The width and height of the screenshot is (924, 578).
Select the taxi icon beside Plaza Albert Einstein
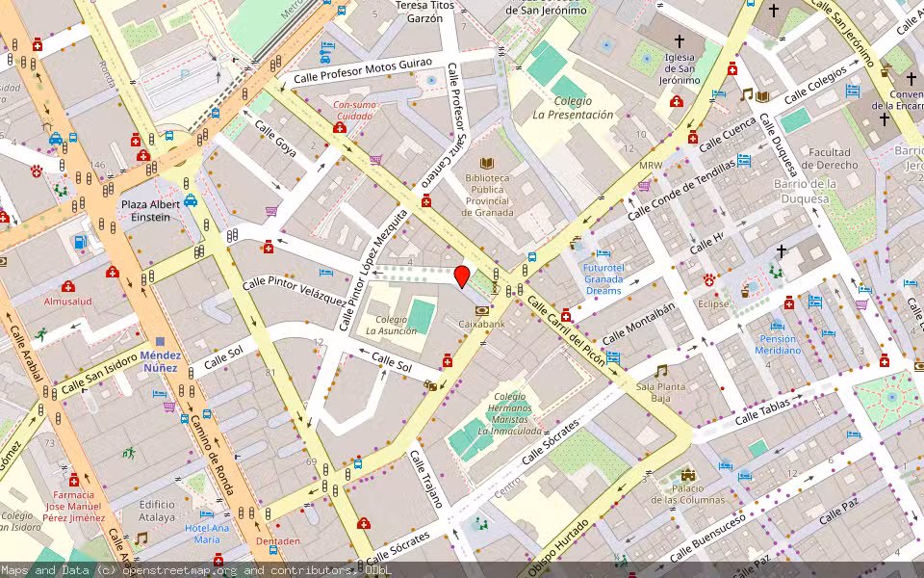(191, 200)
